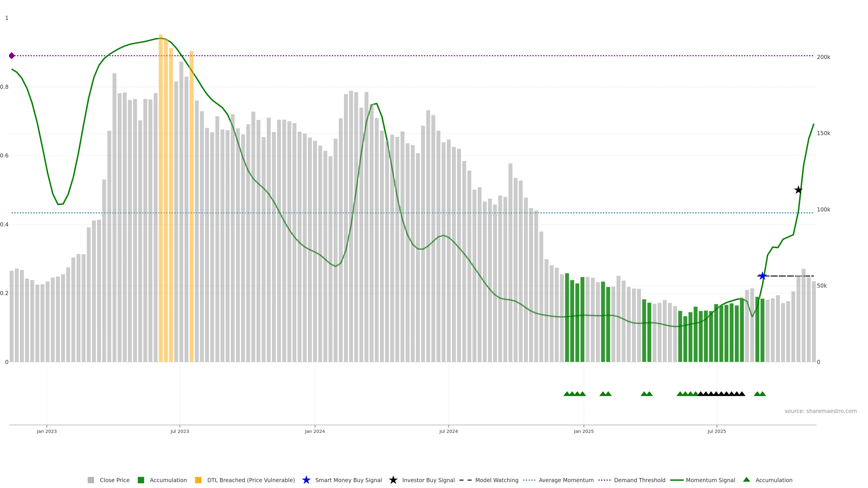The height and width of the screenshot is (488, 868).
Task: Click the Jul 2024 axis label
Action: pyautogui.click(x=448, y=431)
